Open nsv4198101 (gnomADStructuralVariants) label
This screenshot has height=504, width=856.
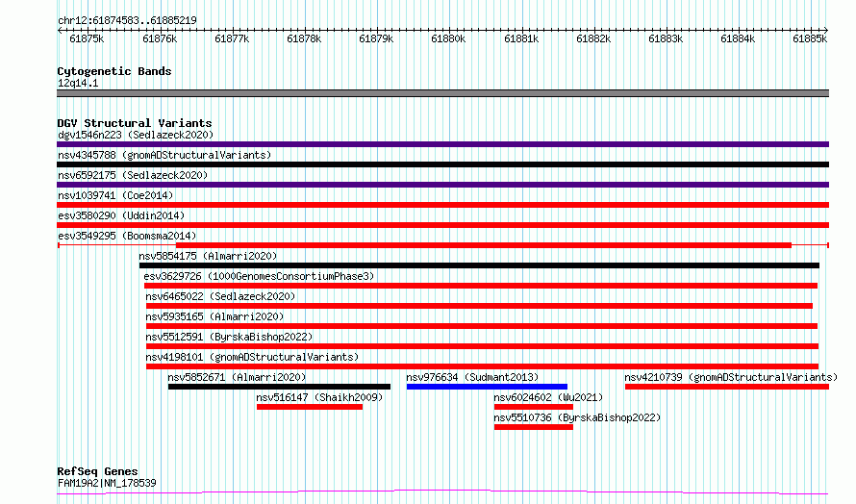[252, 357]
